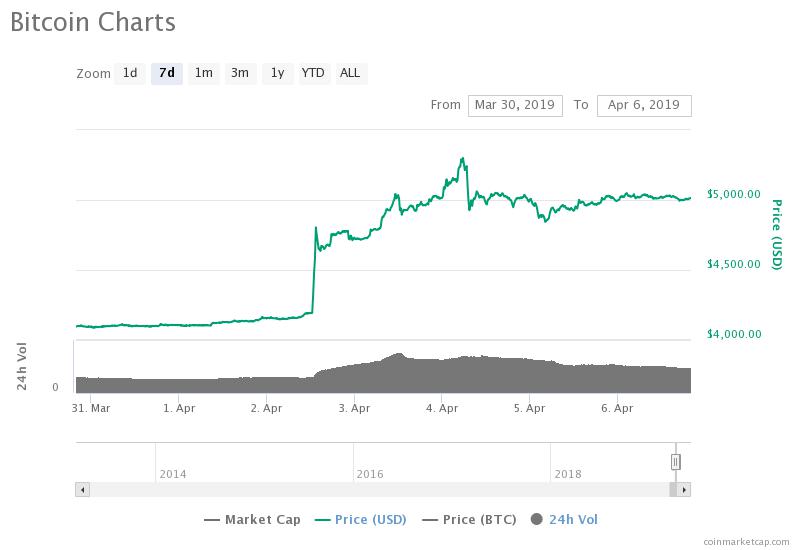Toggle Market Cap series in legend
Screen dimensions: 800x550
click(x=253, y=520)
